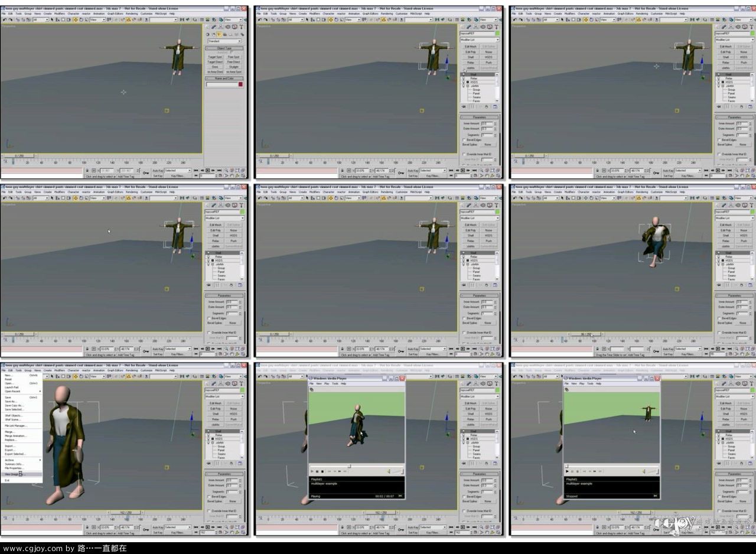This screenshot has width=756, height=554.
Task: Select the Rotate tool in the lights-panel frame
Action: point(82,19)
